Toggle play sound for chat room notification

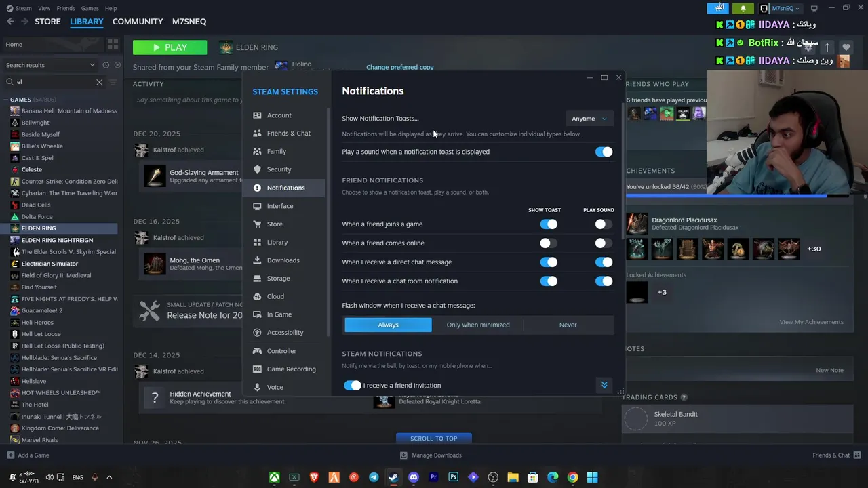pyautogui.click(x=604, y=281)
